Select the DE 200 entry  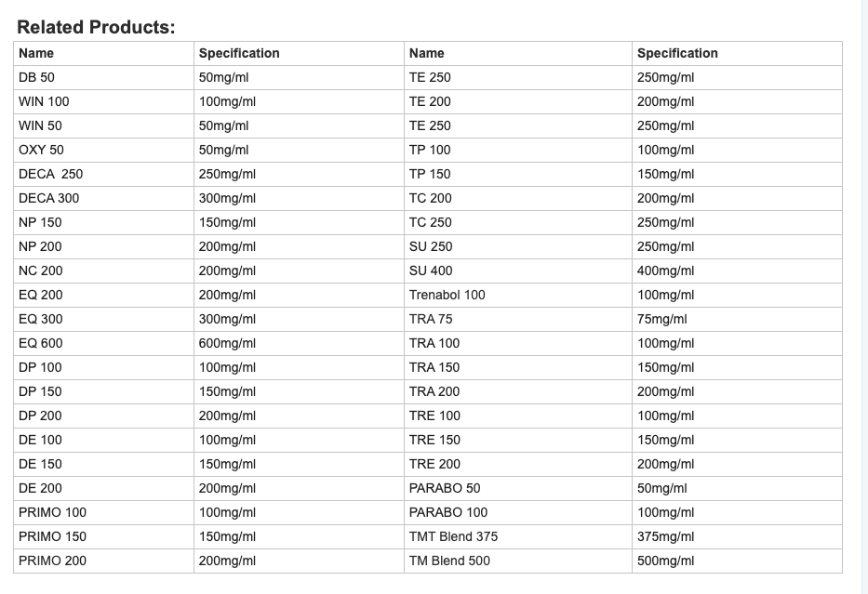40,488
